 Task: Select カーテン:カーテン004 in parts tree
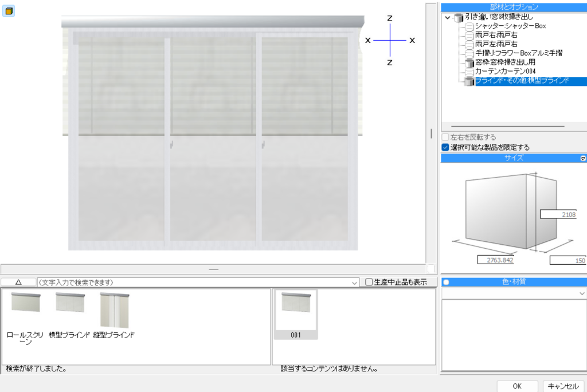[505, 71]
